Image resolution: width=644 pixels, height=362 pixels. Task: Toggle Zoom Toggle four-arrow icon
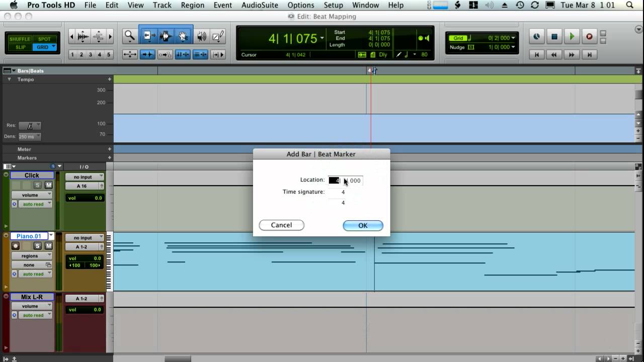pos(130,54)
